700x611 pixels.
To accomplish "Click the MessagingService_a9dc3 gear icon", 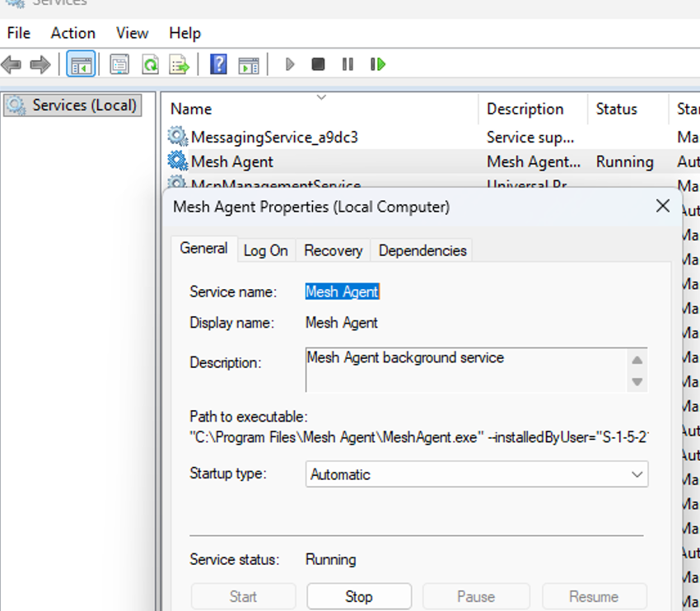I will [x=178, y=136].
